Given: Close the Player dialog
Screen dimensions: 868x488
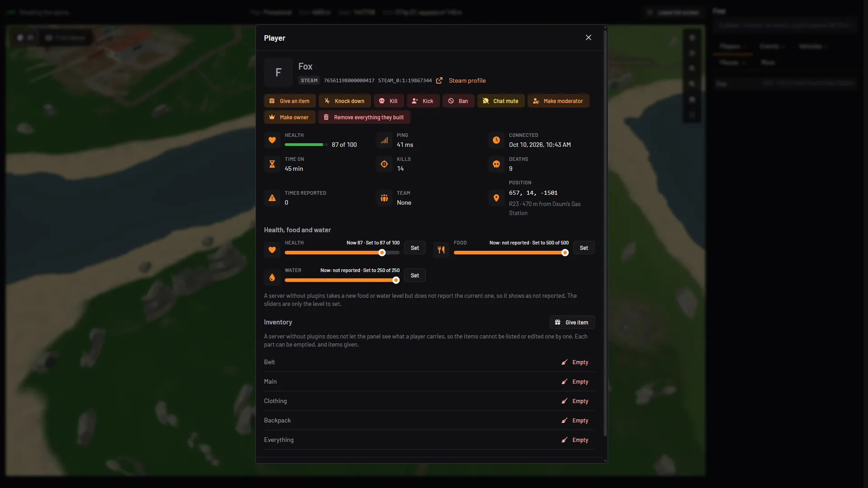Looking at the screenshot, I should tap(588, 38).
